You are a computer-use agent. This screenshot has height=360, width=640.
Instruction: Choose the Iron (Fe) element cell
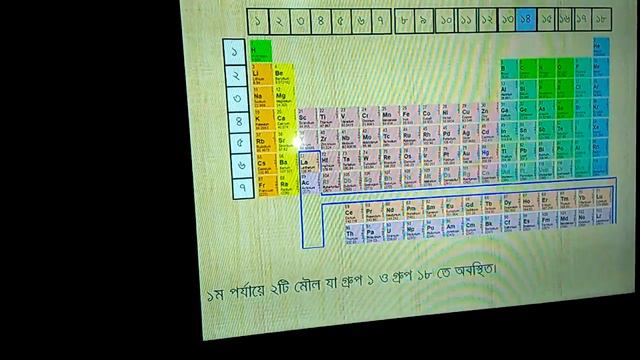click(410, 116)
